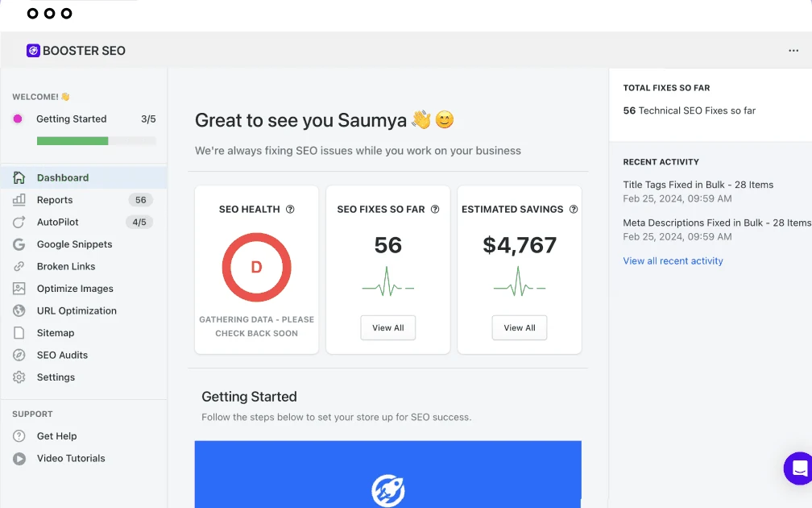Click the Booster SEO logo icon
The height and width of the screenshot is (508, 812).
coord(33,50)
